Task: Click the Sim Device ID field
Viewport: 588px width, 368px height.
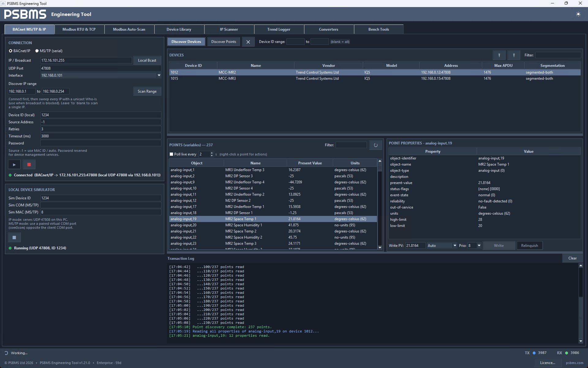Action: click(101, 198)
